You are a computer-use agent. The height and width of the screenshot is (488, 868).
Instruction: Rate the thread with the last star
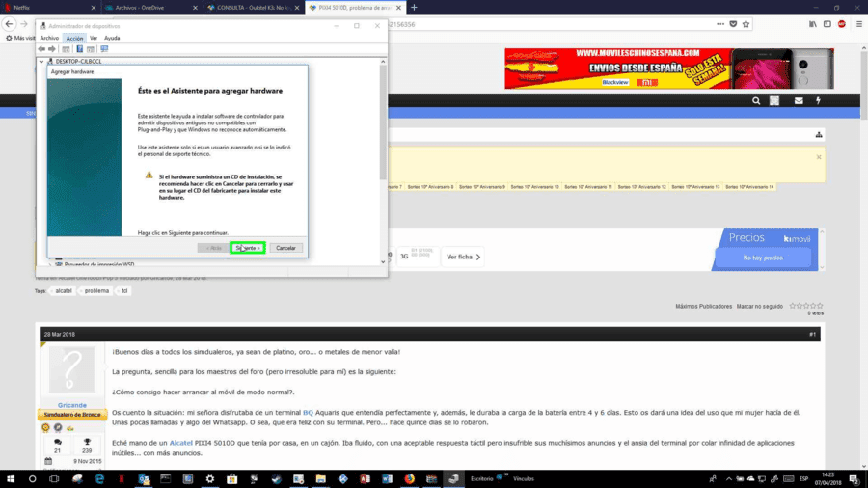[820, 306]
